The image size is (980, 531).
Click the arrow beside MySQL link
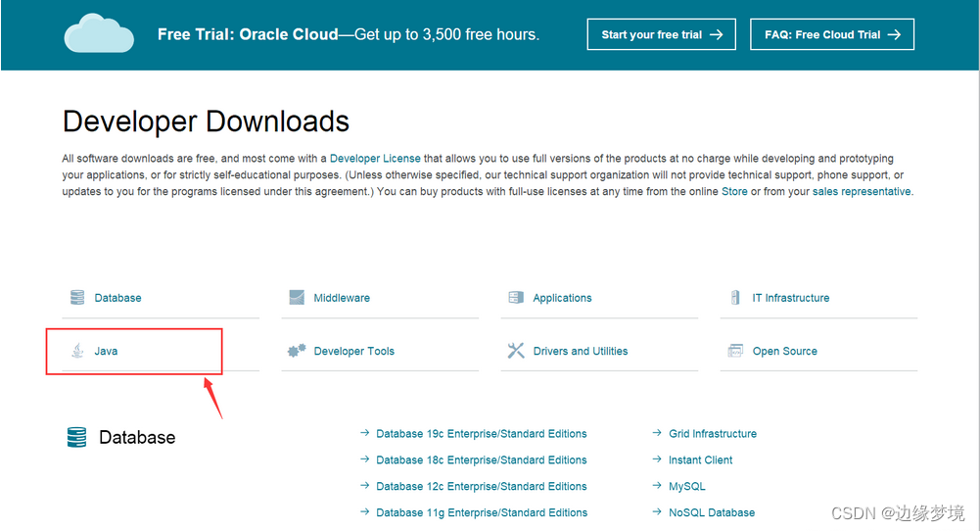click(x=657, y=485)
